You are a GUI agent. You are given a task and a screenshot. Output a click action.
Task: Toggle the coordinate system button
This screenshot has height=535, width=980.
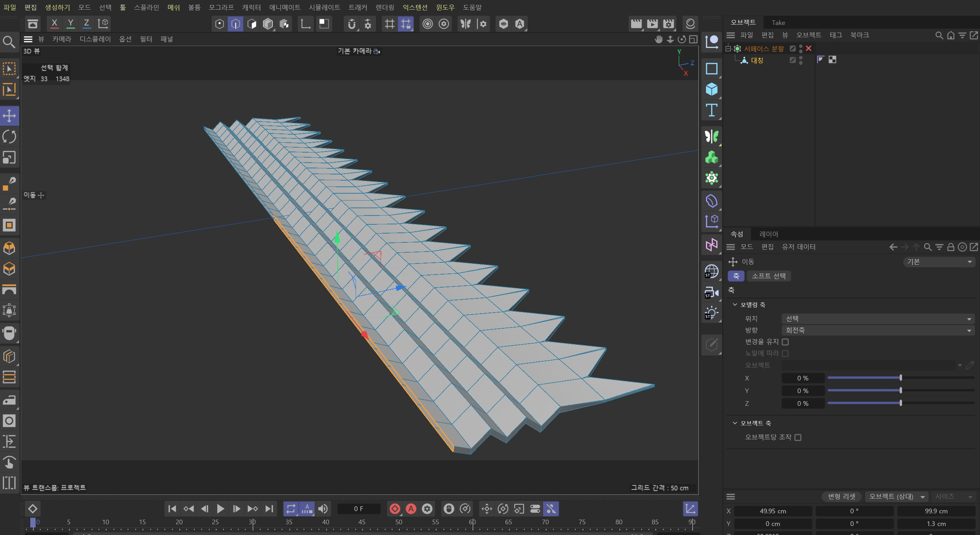(x=103, y=24)
